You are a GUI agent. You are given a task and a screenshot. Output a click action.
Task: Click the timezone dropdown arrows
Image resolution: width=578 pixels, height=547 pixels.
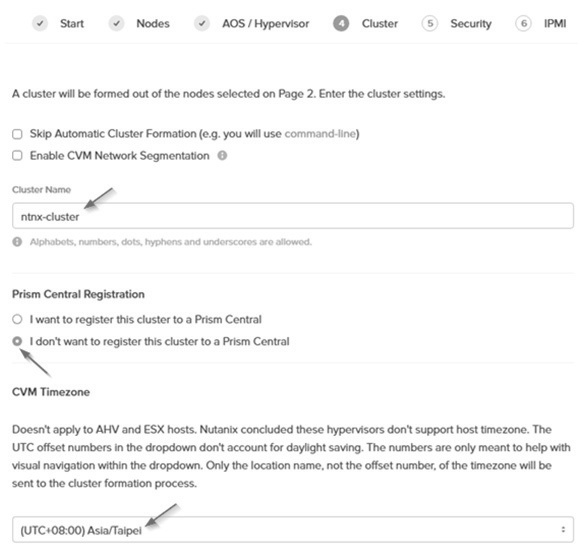tap(563, 530)
